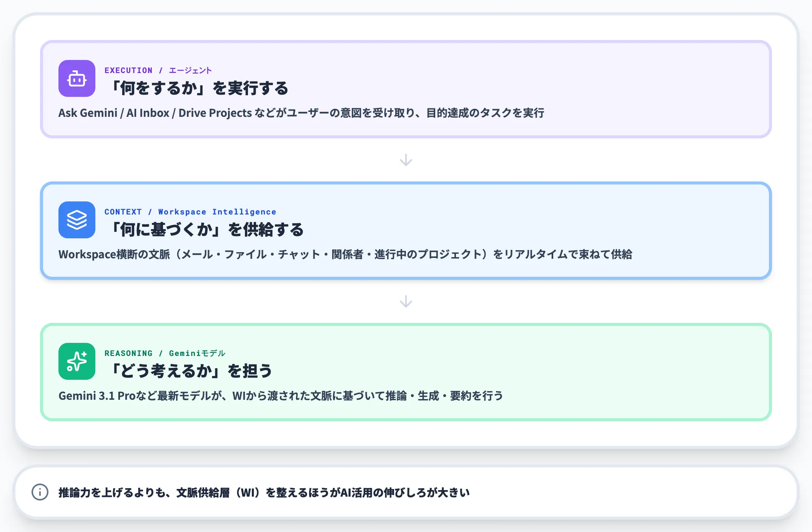Select the エージェント menu label
The width and height of the screenshot is (812, 532).
190,70
